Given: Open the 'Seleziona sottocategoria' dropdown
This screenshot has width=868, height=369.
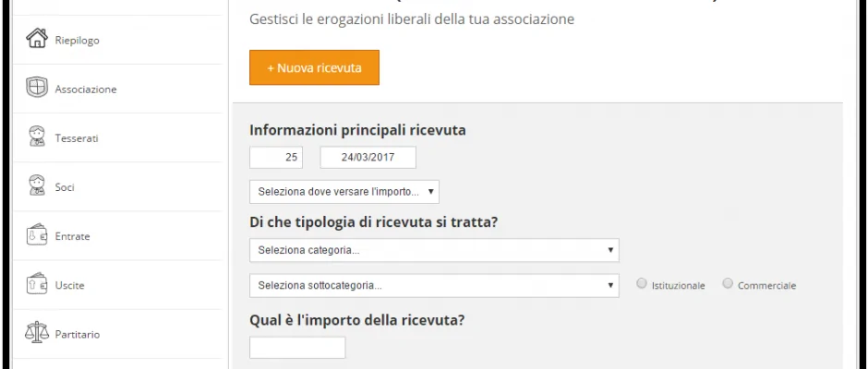Looking at the screenshot, I should tap(434, 285).
